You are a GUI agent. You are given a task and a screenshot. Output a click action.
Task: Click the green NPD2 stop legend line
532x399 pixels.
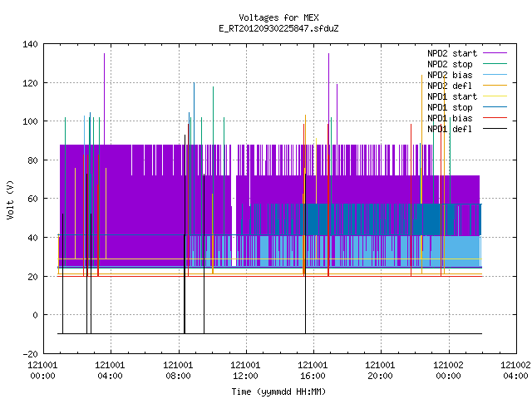coord(495,64)
